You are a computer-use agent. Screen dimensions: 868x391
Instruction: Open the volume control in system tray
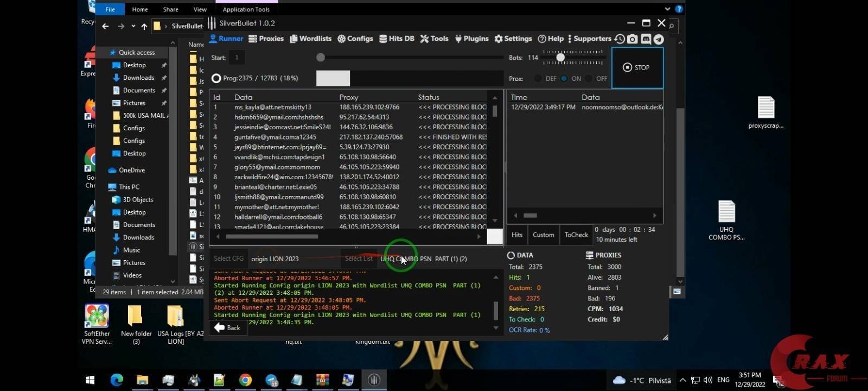tap(707, 380)
